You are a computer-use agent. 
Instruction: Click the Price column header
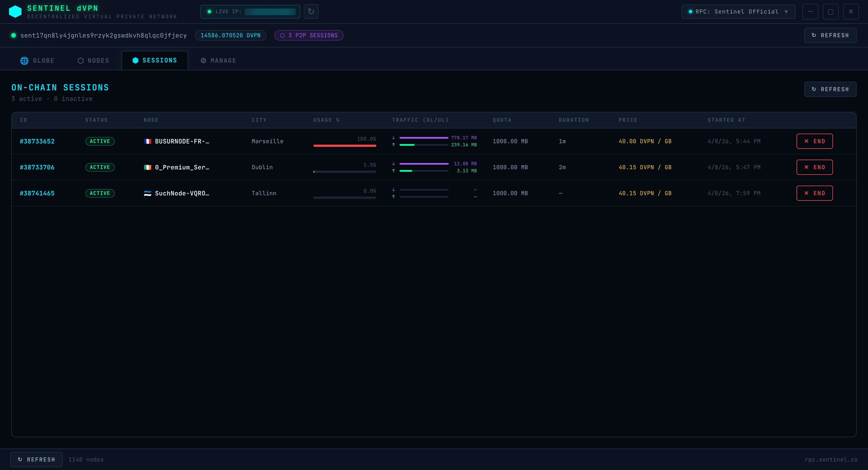tap(628, 120)
